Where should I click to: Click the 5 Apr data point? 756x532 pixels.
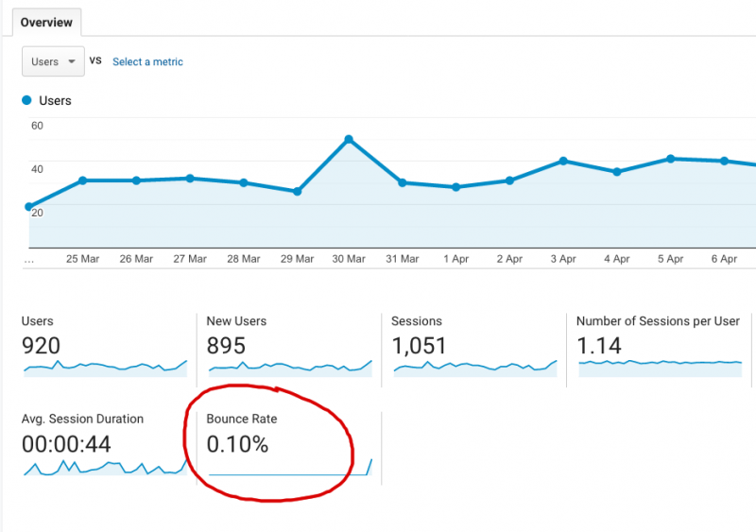(670, 159)
